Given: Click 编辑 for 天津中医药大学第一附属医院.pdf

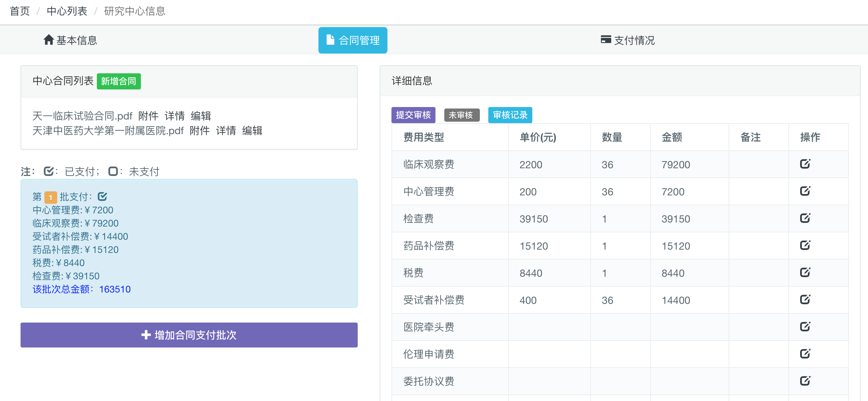Looking at the screenshot, I should click(252, 130).
